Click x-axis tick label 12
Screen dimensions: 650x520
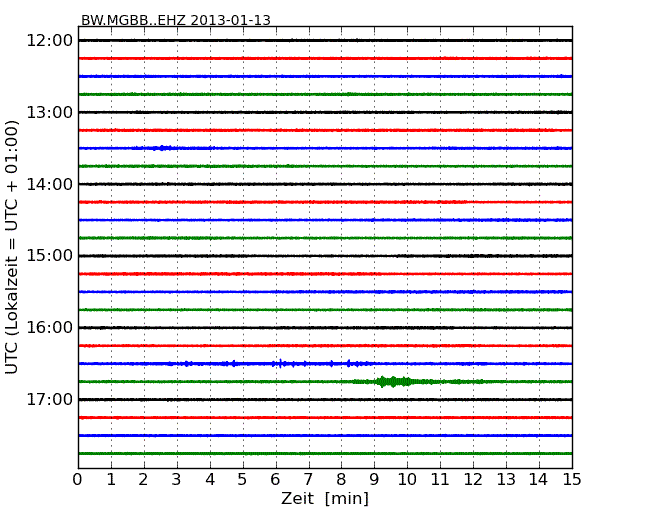pos(473,480)
